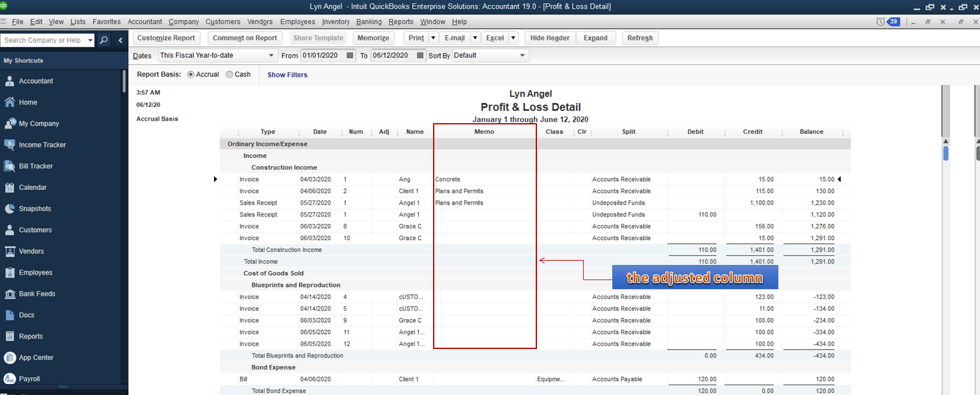This screenshot has width=980, height=395.
Task: Select Accrual report basis
Action: tap(190, 74)
